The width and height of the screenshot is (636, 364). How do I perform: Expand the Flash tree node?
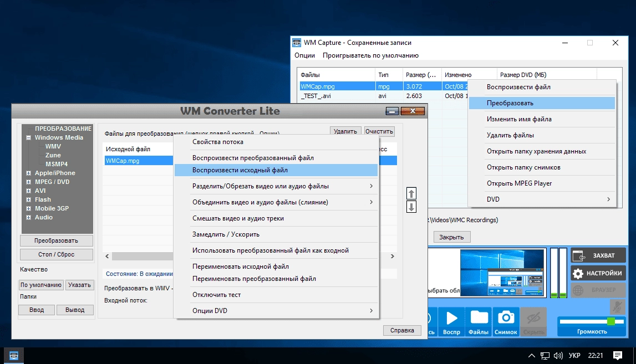click(28, 200)
